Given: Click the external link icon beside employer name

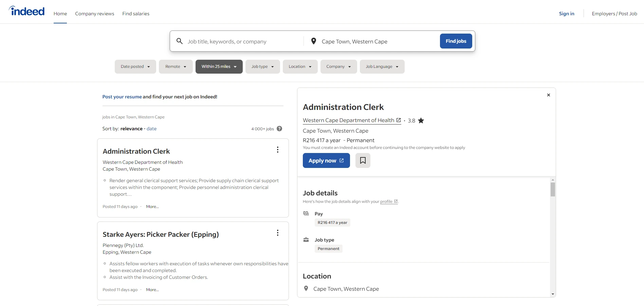Looking at the screenshot, I should (x=399, y=120).
